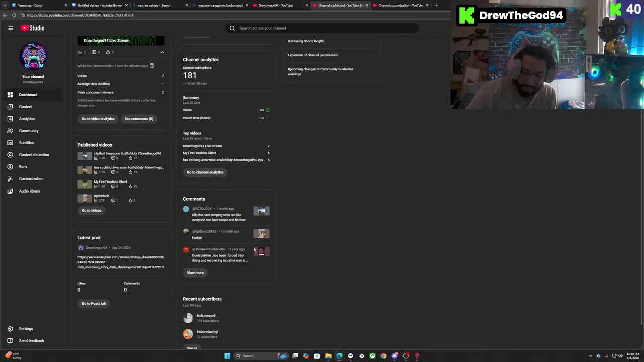Screen dimensions: 644x362
Task: Click Go to channel analytics button
Action: click(x=205, y=172)
